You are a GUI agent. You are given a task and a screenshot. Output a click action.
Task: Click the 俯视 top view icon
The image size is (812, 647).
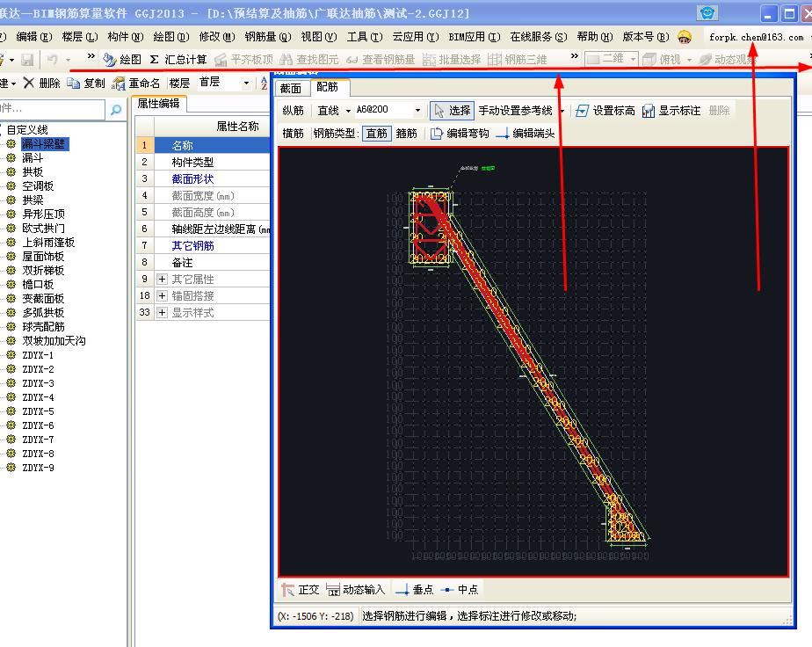coord(649,60)
